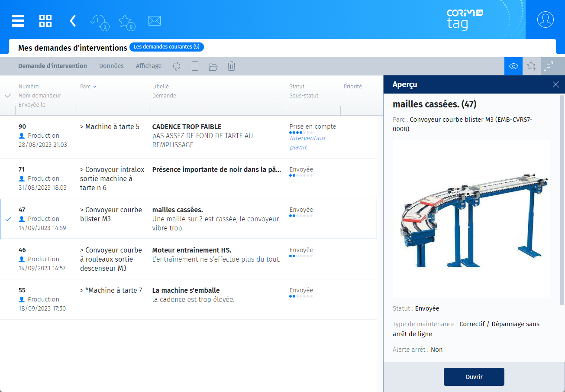Go back using the chevron arrow
The image size is (565, 392).
pos(73,20)
